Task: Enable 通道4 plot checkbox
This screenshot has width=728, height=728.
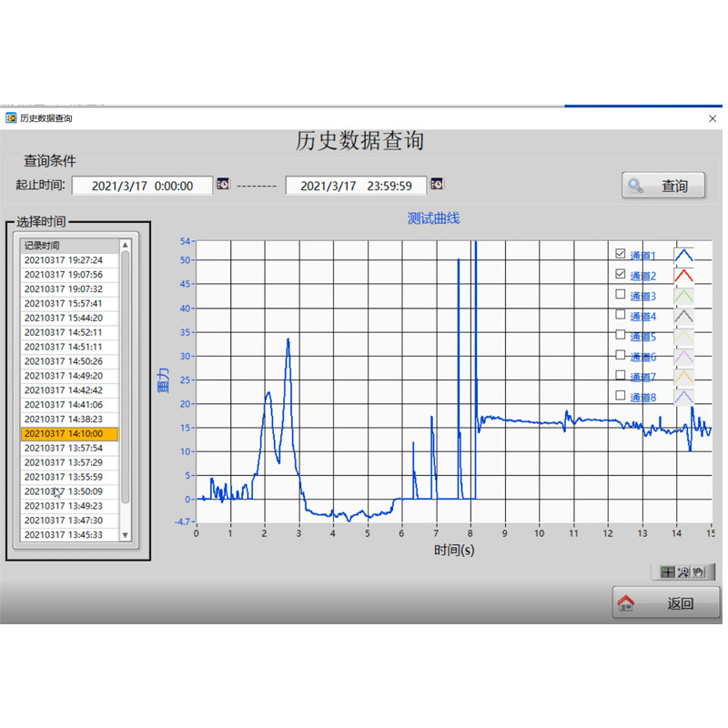Action: click(x=620, y=314)
